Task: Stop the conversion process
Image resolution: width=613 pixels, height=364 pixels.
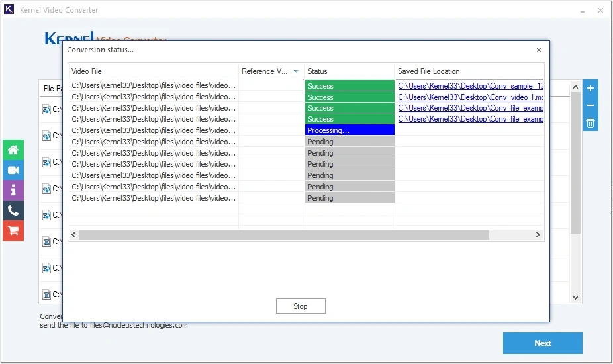Action: point(301,306)
